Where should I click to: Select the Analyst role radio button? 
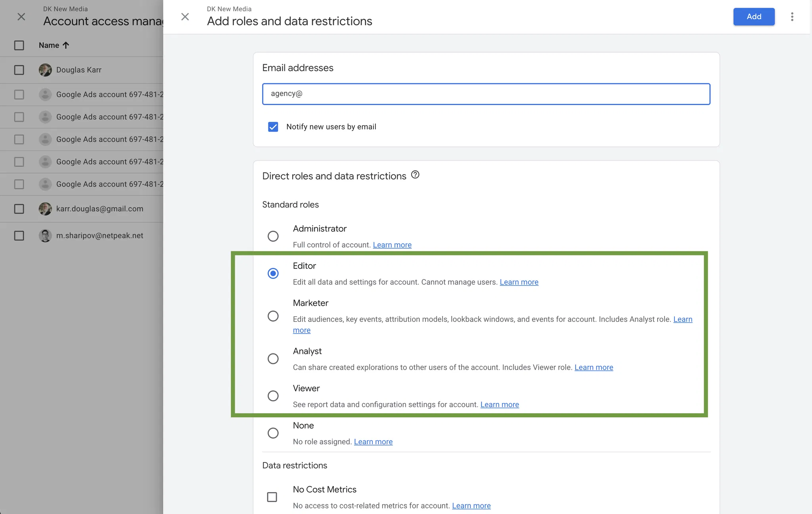click(273, 359)
